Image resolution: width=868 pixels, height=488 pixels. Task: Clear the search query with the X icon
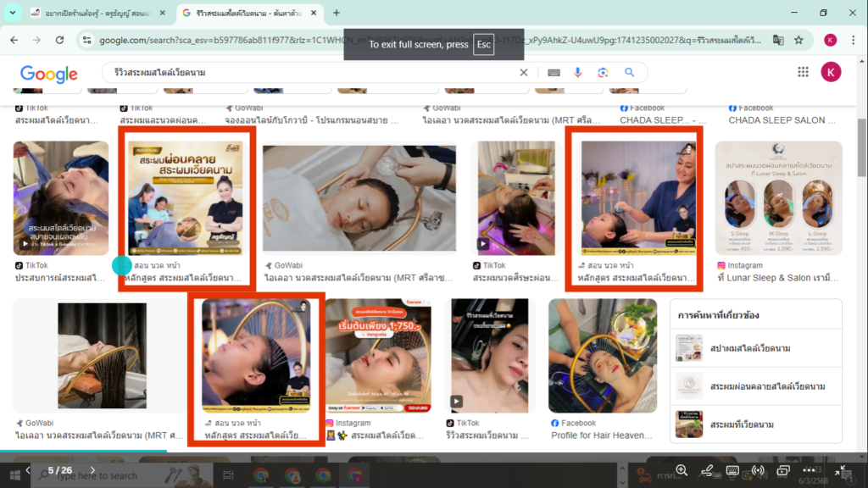tap(523, 74)
